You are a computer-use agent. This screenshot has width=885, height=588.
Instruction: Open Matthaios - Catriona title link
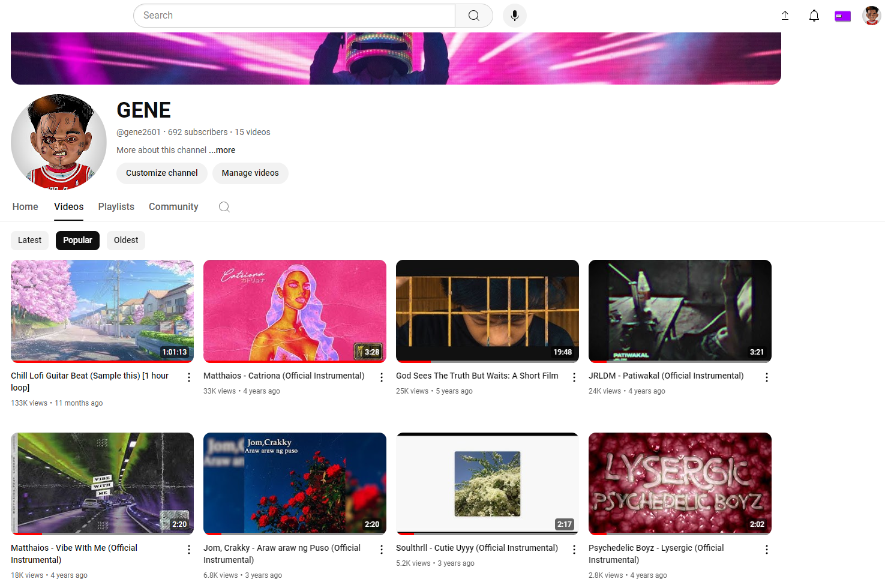tap(284, 376)
